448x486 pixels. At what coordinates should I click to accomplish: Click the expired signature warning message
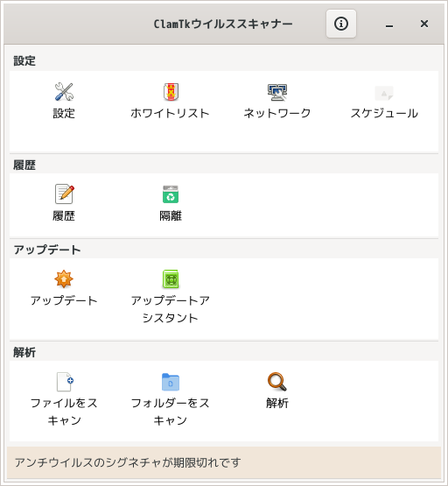128,462
